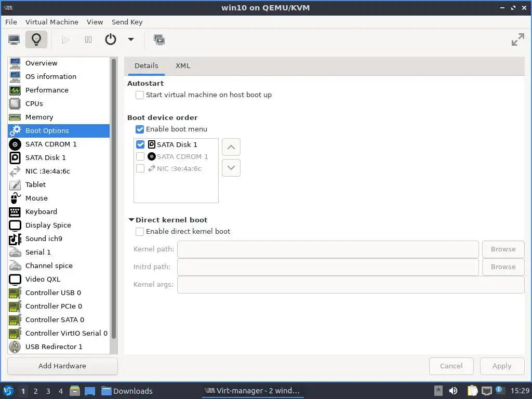532x399 pixels.
Task: Open the File menu
Action: 11,22
